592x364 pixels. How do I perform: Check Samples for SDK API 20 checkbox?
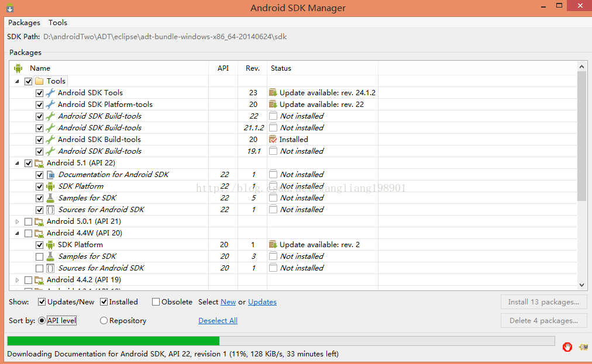click(39, 256)
